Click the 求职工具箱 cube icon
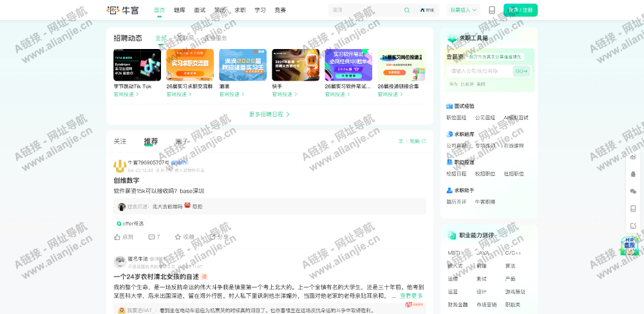Image resolution: width=644 pixels, height=314 pixels. [x=452, y=38]
